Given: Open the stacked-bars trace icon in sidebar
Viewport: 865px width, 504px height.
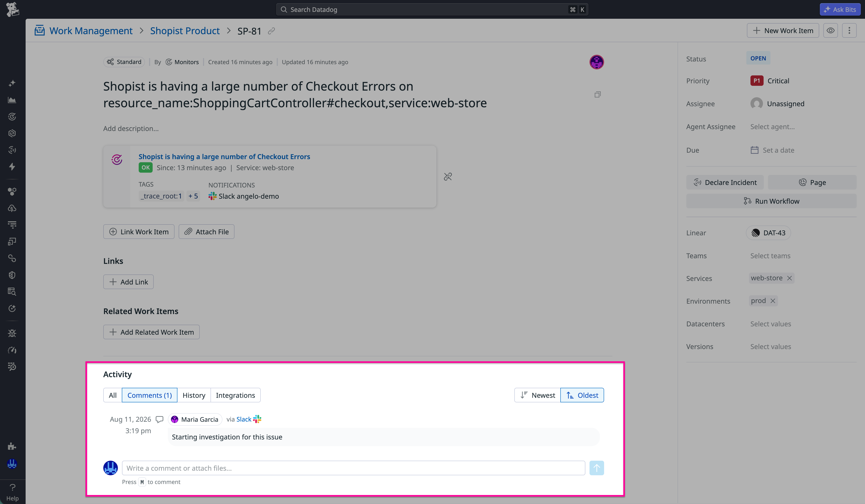Looking at the screenshot, I should pyautogui.click(x=12, y=225).
